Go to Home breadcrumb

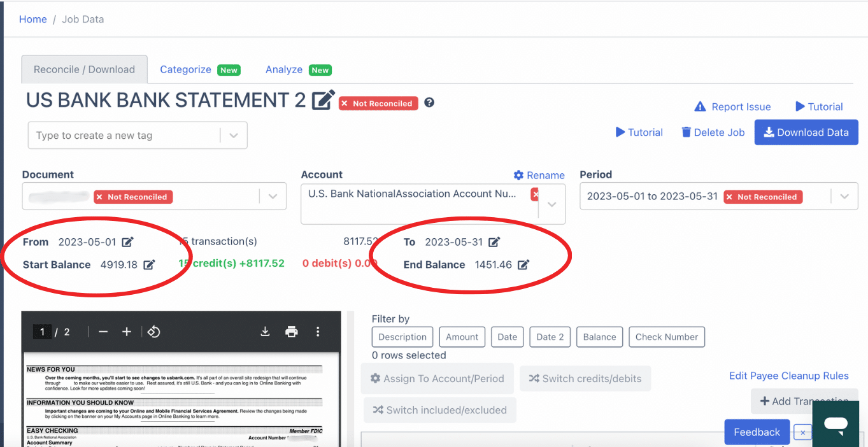coord(33,19)
